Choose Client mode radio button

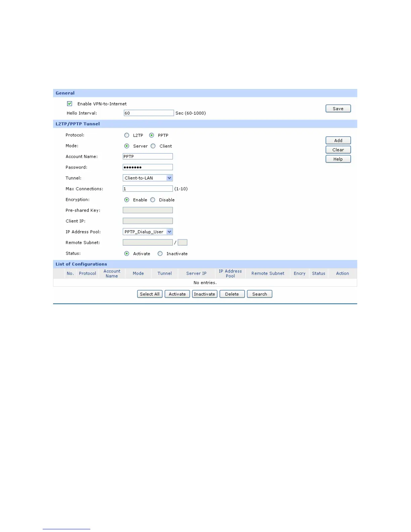tap(153, 146)
